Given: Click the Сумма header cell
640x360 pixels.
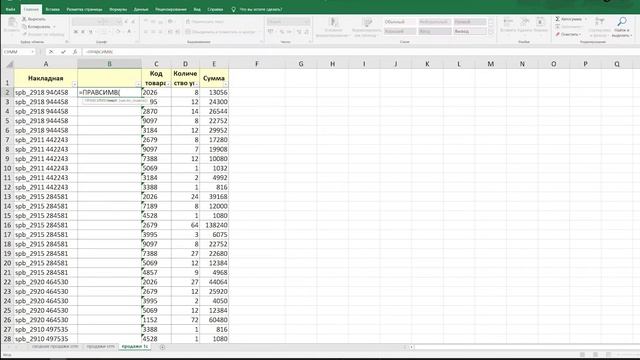Looking at the screenshot, I should (214, 78).
